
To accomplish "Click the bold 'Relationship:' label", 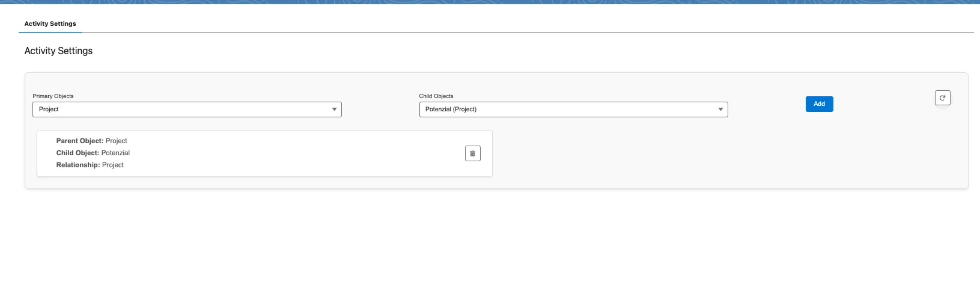I will pos(78,165).
